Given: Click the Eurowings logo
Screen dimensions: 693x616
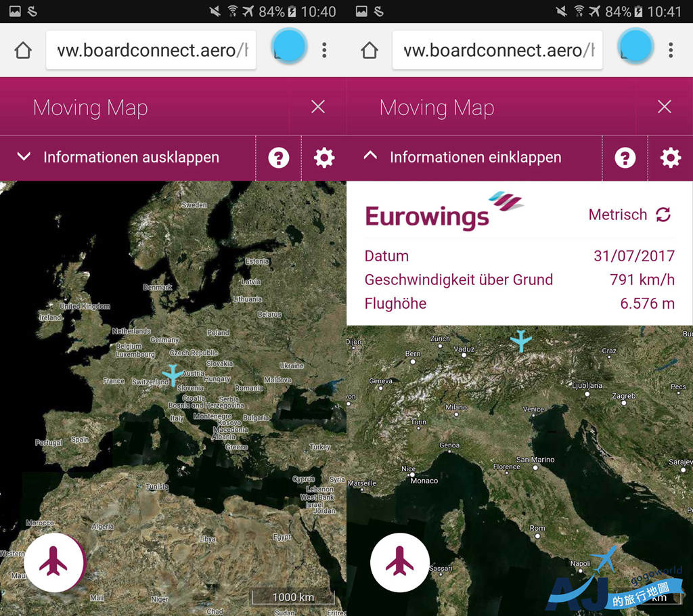Looking at the screenshot, I should click(x=444, y=211).
